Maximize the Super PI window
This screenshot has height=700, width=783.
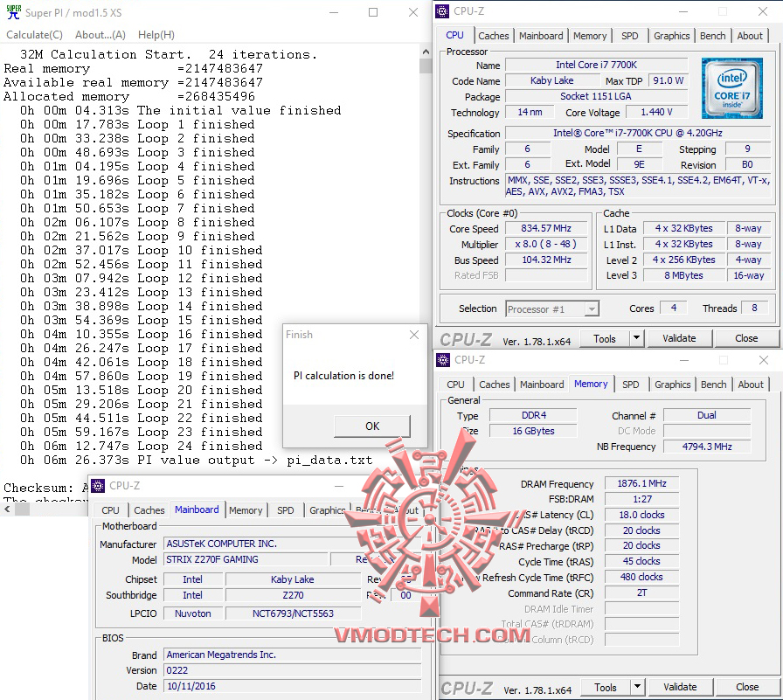pos(373,12)
